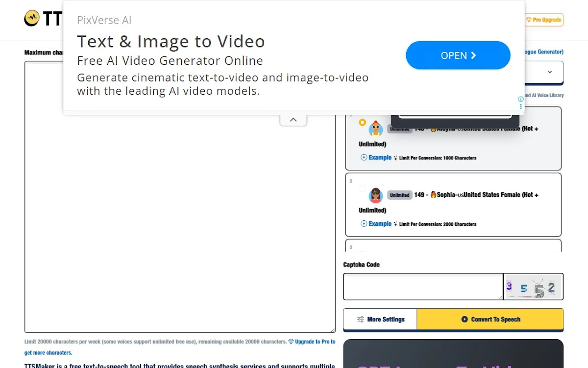Open the PixVerse AI ad

[458, 55]
